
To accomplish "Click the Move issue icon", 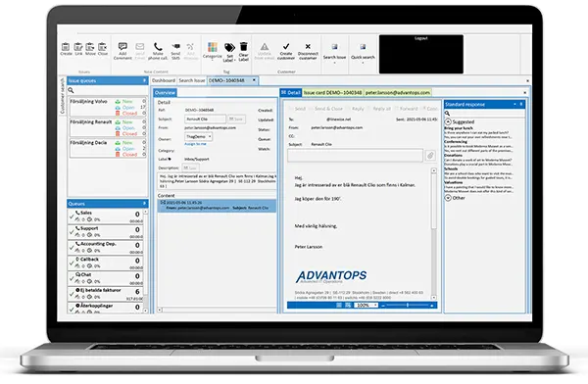I will (x=90, y=47).
